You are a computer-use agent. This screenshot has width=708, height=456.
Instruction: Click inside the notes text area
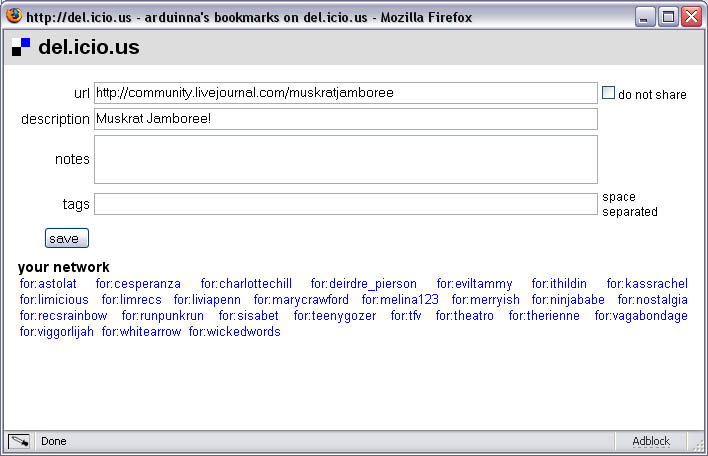pos(346,159)
